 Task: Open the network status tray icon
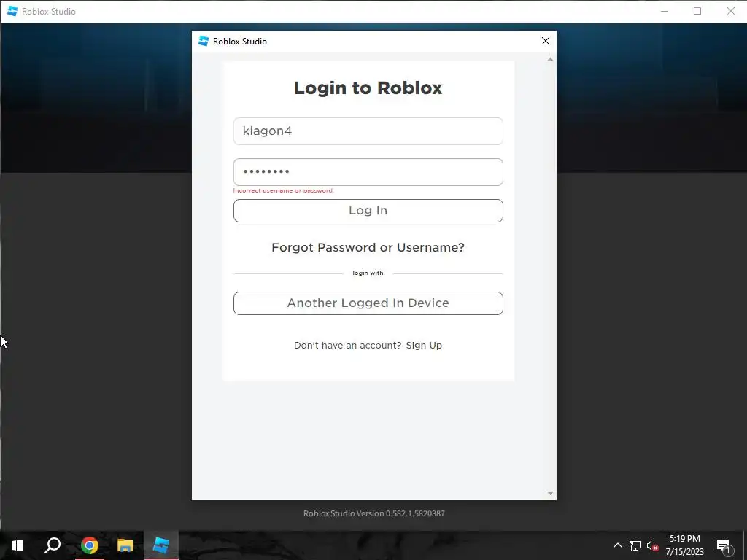click(x=635, y=545)
